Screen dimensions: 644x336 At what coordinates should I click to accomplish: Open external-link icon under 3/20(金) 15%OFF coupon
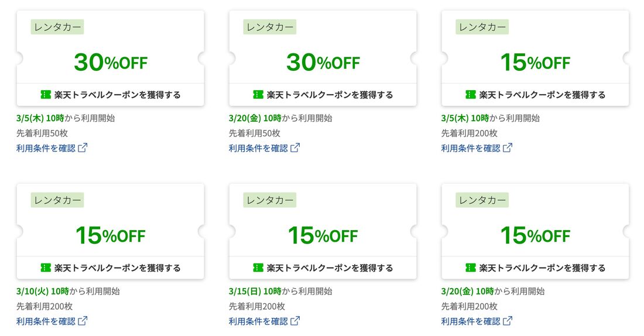point(508,321)
